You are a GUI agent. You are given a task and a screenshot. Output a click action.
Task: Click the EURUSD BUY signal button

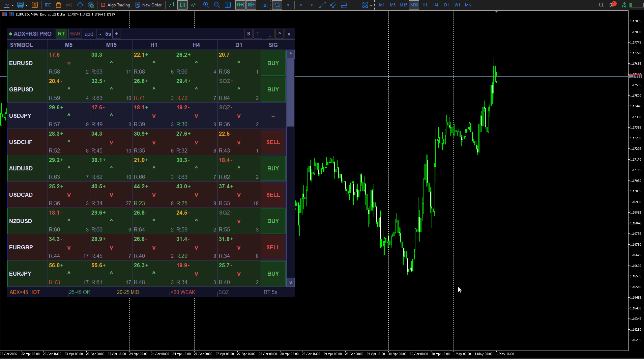(273, 63)
